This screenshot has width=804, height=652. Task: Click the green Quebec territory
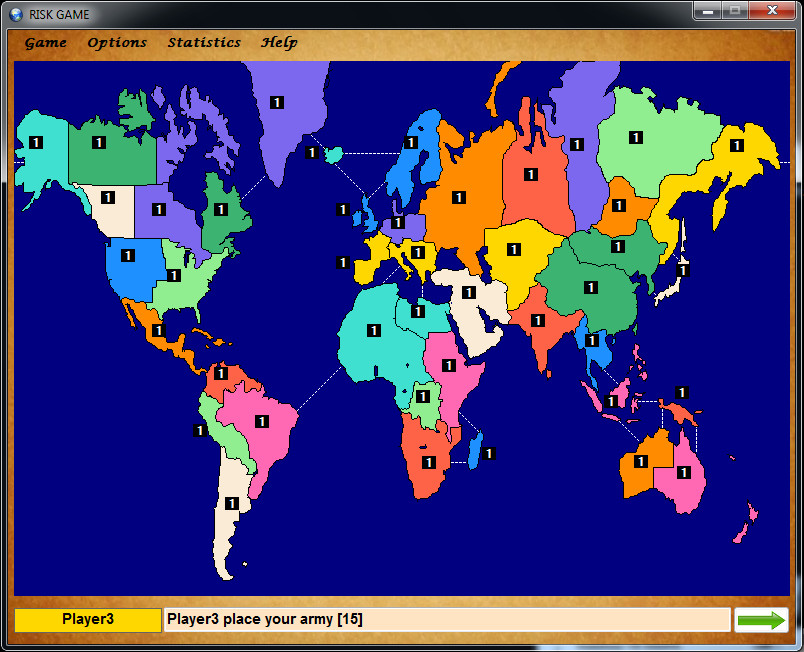221,209
